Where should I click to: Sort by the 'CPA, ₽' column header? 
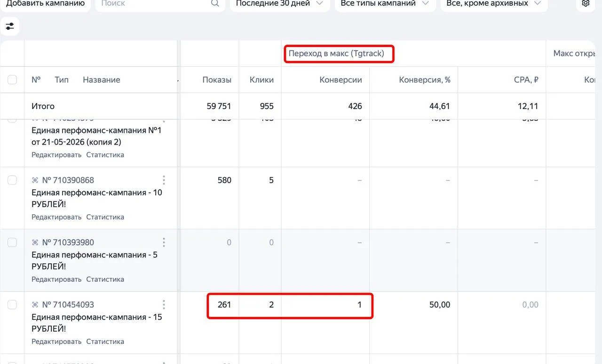coord(526,80)
